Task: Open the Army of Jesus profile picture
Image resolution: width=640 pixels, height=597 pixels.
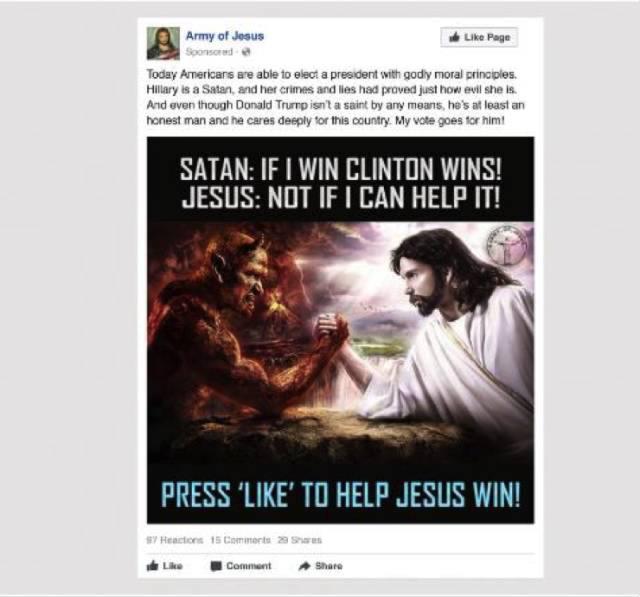Action: [x=163, y=43]
